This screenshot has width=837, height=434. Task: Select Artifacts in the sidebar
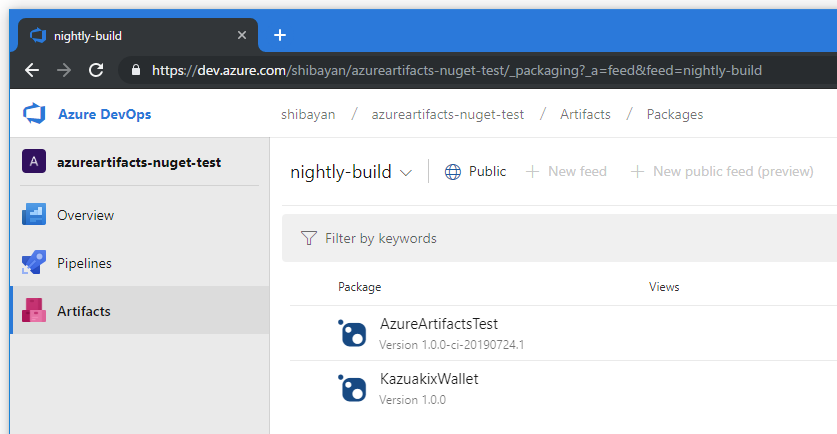pyautogui.click(x=84, y=311)
